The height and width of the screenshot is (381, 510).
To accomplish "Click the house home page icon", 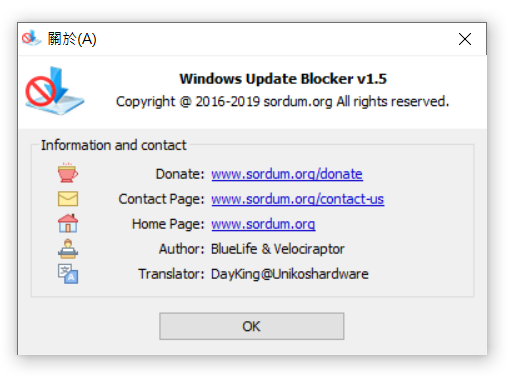I will [68, 223].
